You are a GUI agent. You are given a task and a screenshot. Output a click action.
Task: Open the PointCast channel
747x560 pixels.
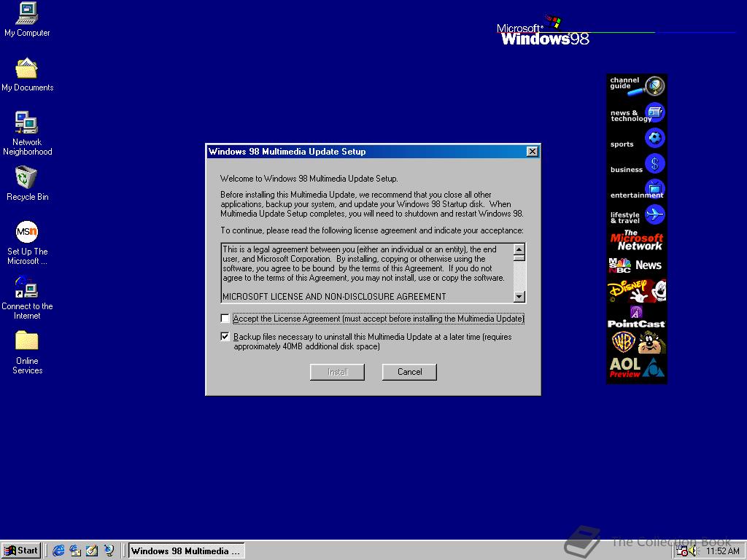coord(637,316)
